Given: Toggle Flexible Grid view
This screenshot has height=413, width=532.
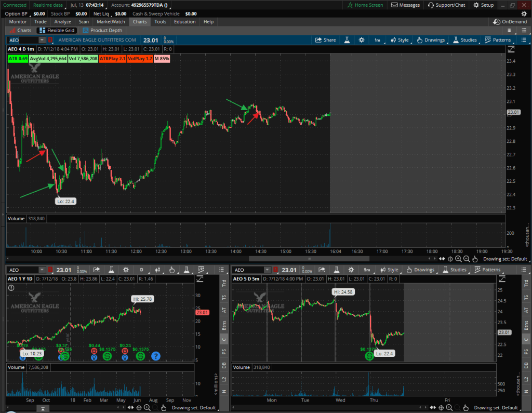Looking at the screenshot, I should 58,31.
